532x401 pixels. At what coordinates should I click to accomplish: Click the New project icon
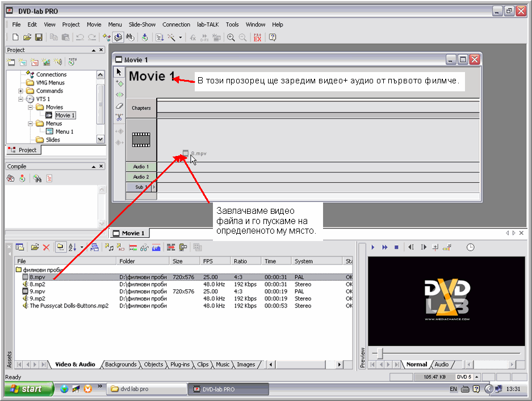(x=15, y=37)
